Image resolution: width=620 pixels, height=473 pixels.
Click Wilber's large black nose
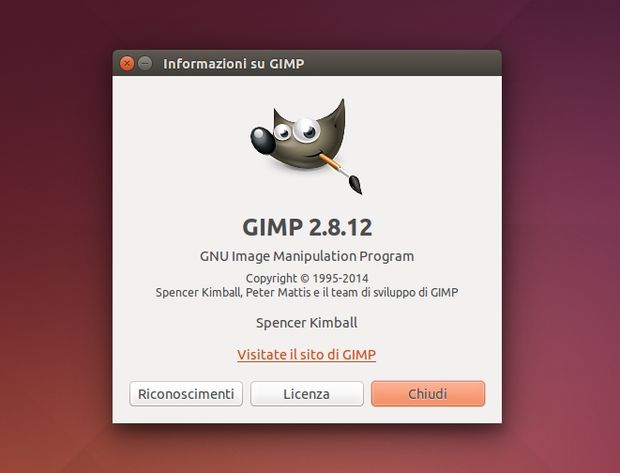263,140
